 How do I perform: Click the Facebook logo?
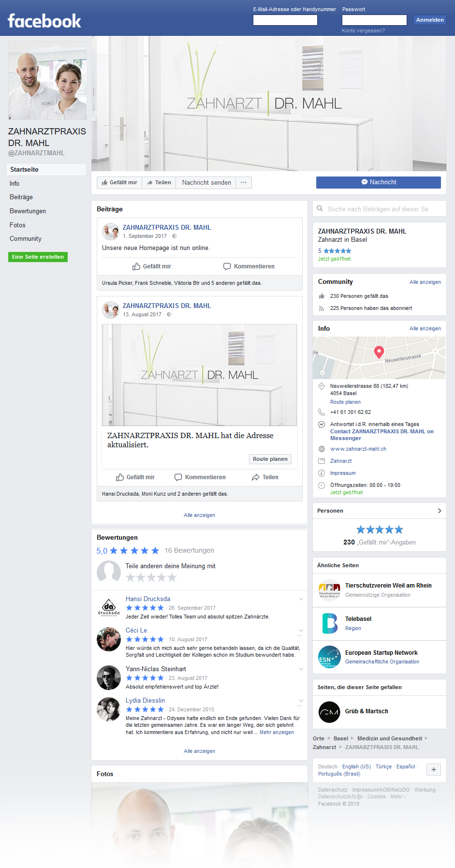pyautogui.click(x=44, y=20)
